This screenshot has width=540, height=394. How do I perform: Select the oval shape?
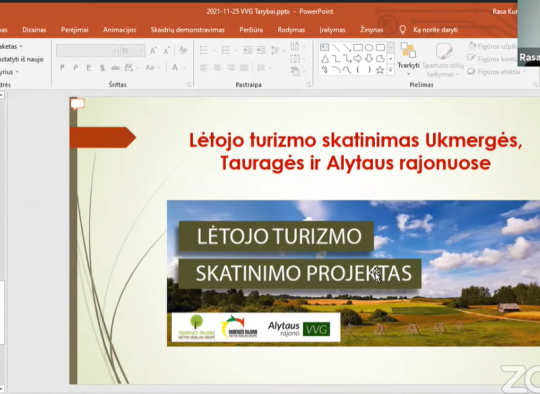pyautogui.click(x=369, y=48)
